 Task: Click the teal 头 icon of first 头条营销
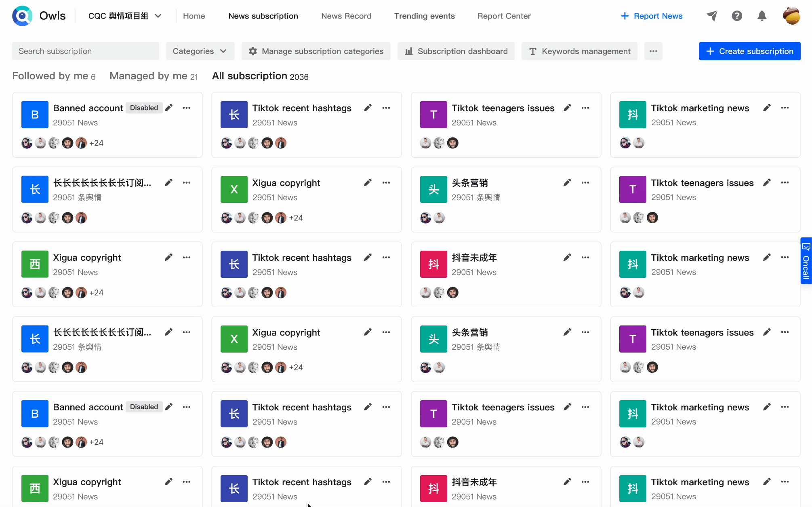tap(433, 189)
